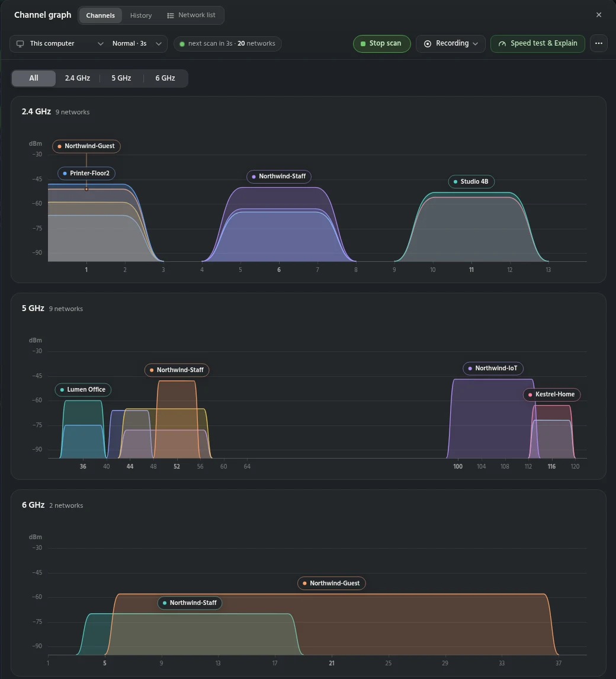Click channel 21 on the 6 GHz axis
The image size is (616, 679).
click(332, 663)
